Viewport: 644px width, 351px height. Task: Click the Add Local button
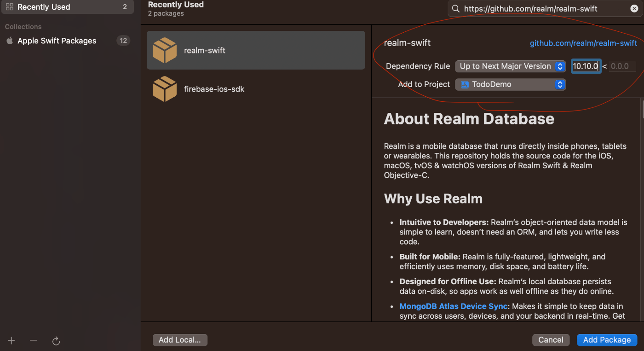click(180, 339)
